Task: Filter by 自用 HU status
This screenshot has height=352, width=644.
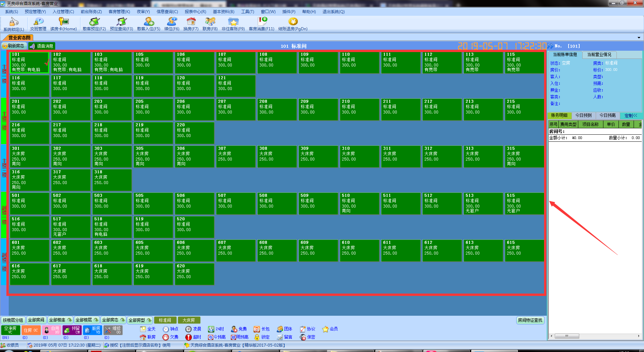Action: pos(52,330)
